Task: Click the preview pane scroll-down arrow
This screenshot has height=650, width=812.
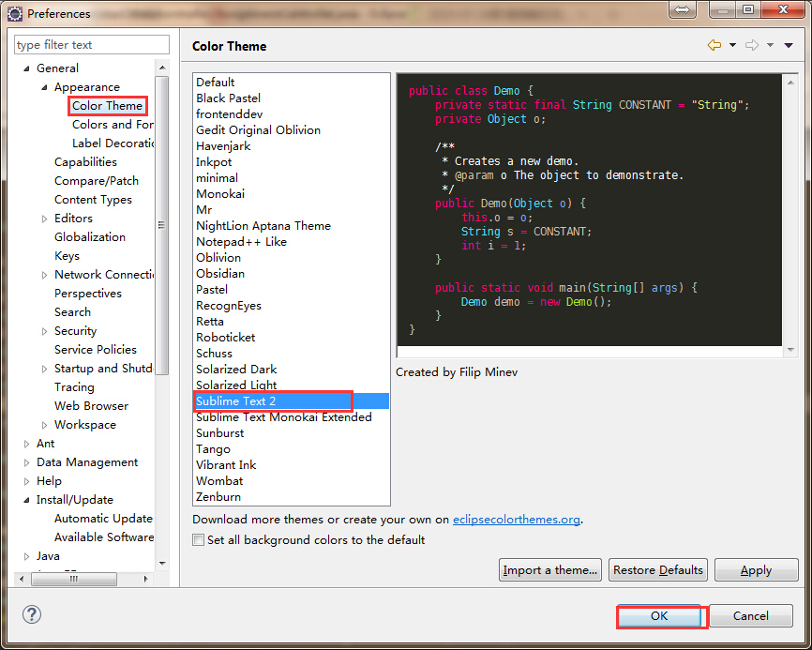Action: [790, 350]
